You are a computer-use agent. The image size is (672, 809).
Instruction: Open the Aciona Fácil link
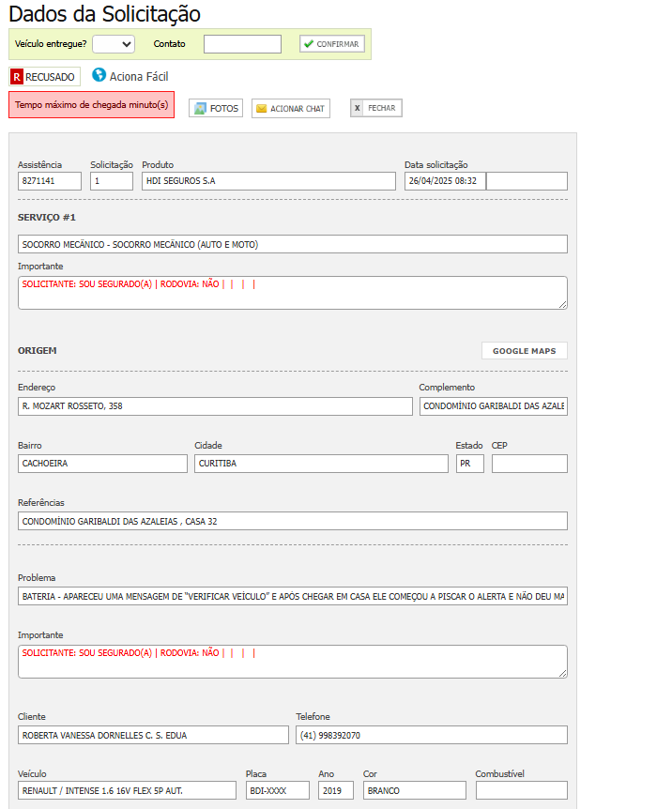139,76
